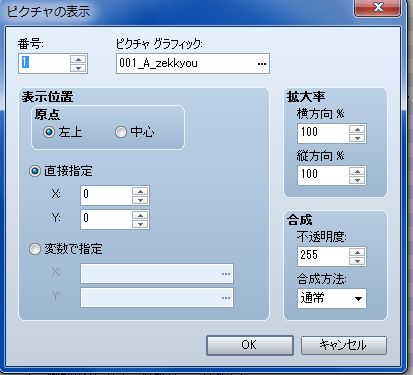The height and width of the screenshot is (375, 413).
Task: Select the 中心 origin radio button
Action: 121,132
